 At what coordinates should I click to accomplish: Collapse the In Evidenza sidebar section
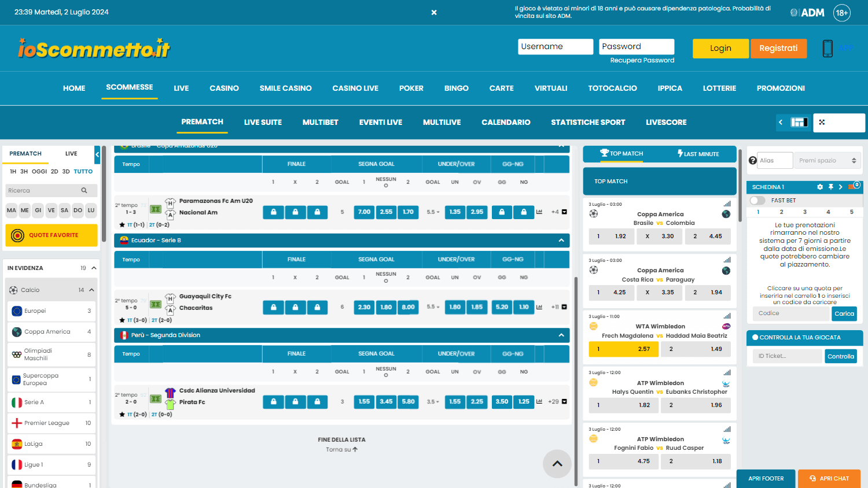[x=94, y=268]
